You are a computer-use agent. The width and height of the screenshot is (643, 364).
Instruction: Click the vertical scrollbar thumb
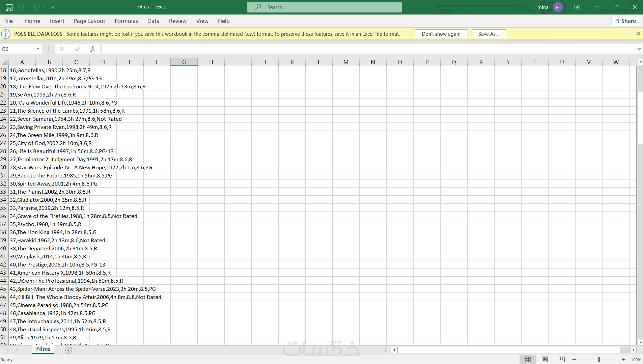(x=640, y=118)
